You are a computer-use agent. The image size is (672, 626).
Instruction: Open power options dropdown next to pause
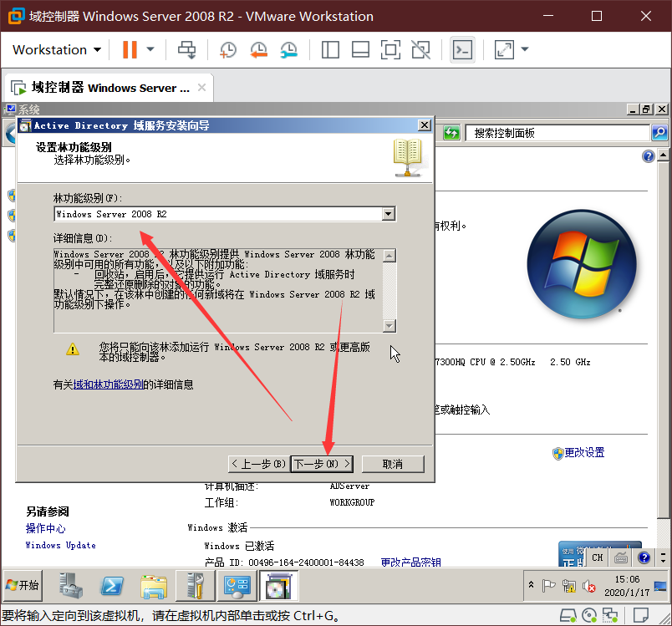point(150,49)
